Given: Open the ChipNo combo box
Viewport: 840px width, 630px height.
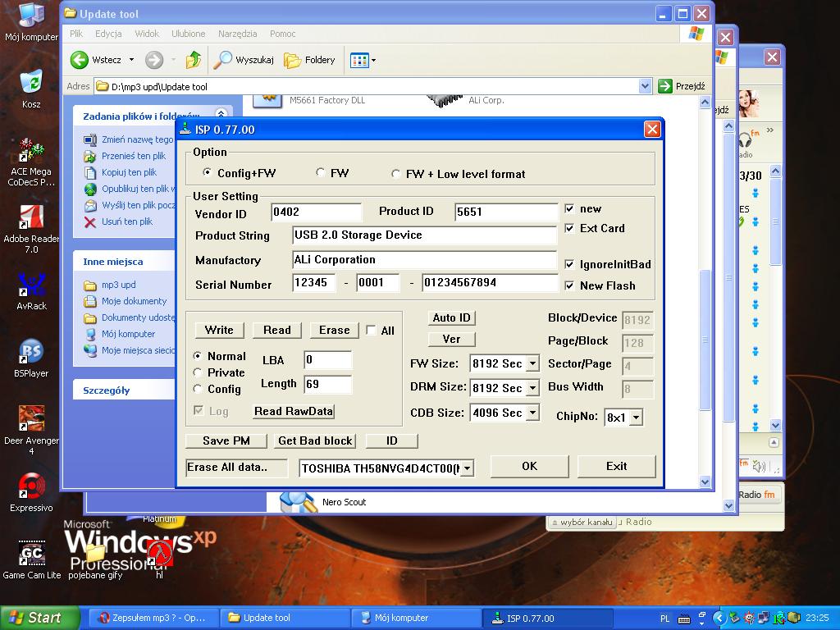Looking at the screenshot, I should pyautogui.click(x=635, y=418).
